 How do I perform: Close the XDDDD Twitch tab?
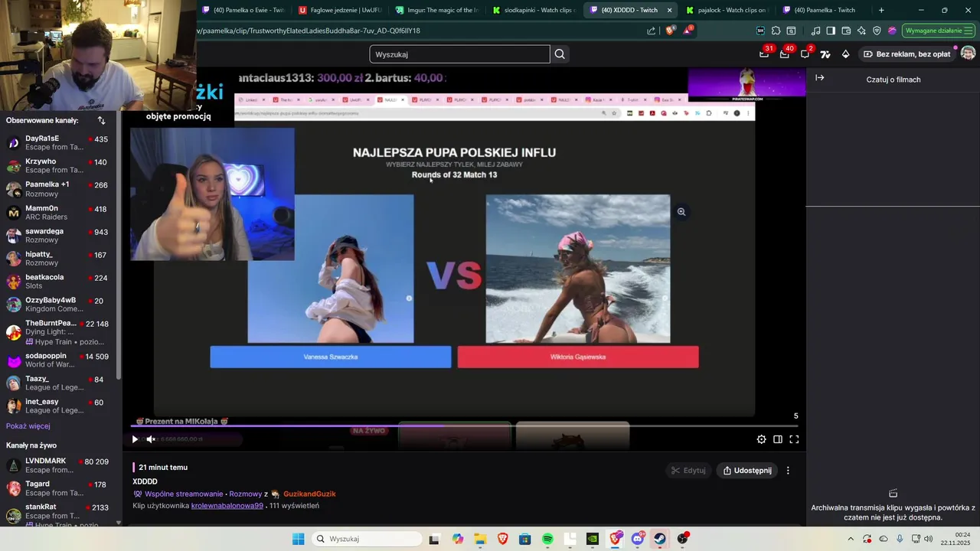670,10
